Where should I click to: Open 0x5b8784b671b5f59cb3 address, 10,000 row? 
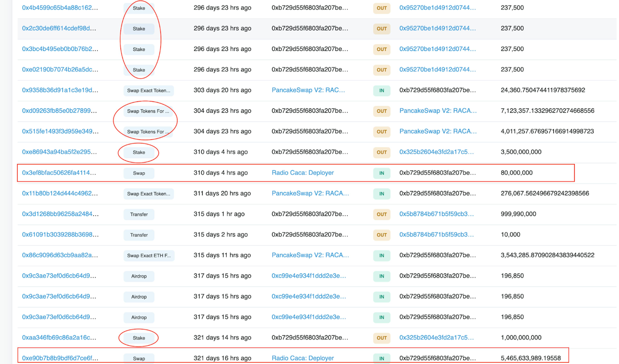coord(437,235)
